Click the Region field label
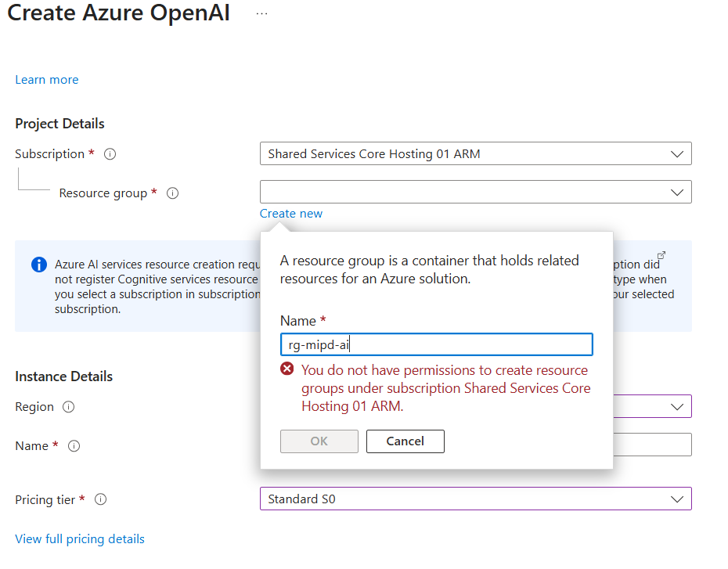This screenshot has height=569, width=728. click(x=34, y=407)
